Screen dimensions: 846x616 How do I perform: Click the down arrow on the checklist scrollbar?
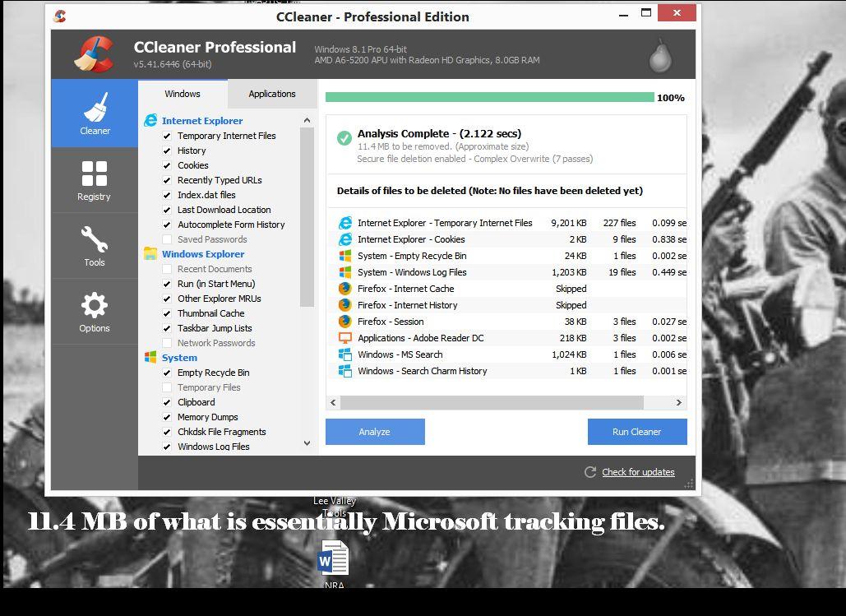(307, 442)
